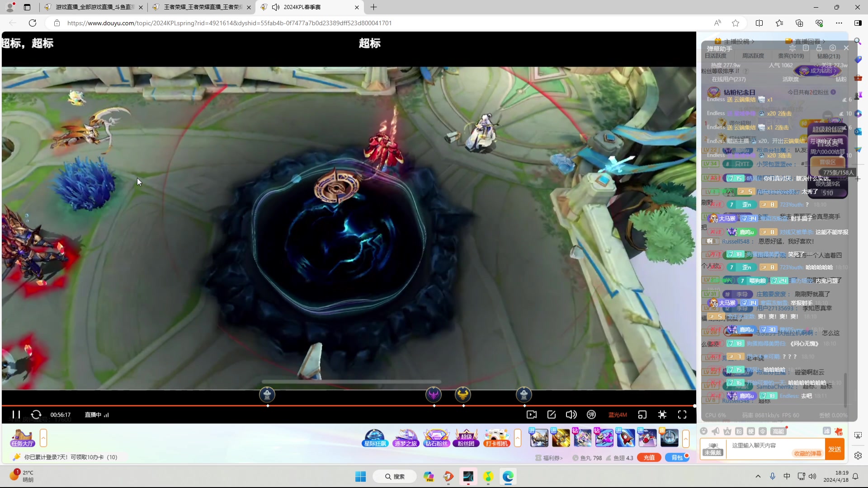868x488 pixels.
Task: Open Edge sidebar search icon
Action: [x=858, y=41]
